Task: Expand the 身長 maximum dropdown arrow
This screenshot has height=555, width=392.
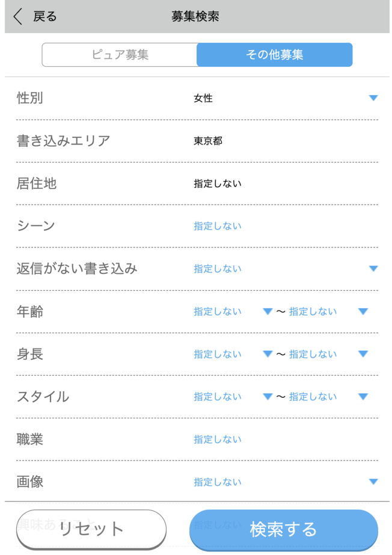Action: (363, 354)
